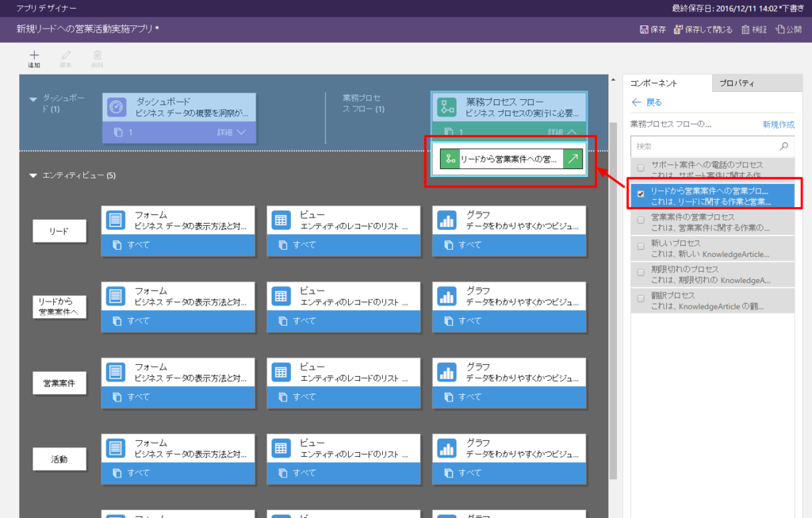Screen dimensions: 812x518
Task: Click the 保存 save icon in header
Action: (644, 29)
